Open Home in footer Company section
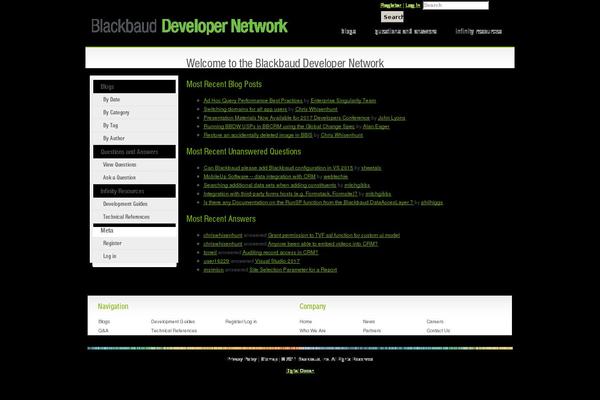The image size is (600, 400). point(306,322)
